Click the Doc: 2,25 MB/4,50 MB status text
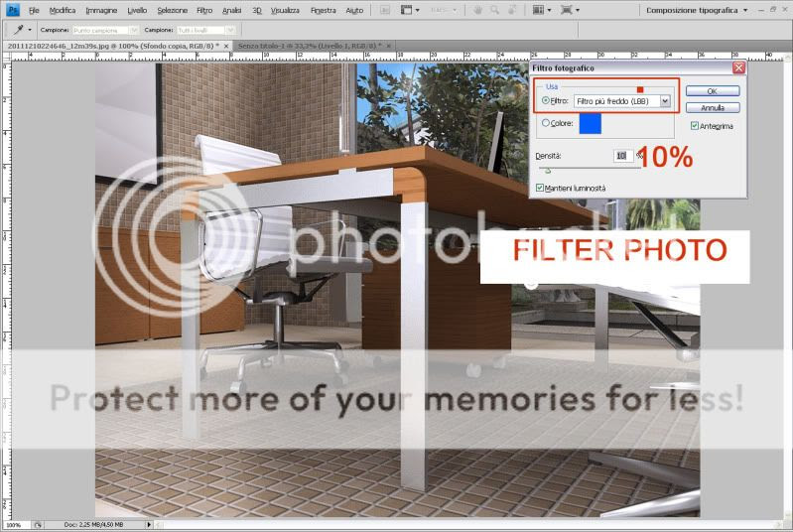 tap(93, 525)
